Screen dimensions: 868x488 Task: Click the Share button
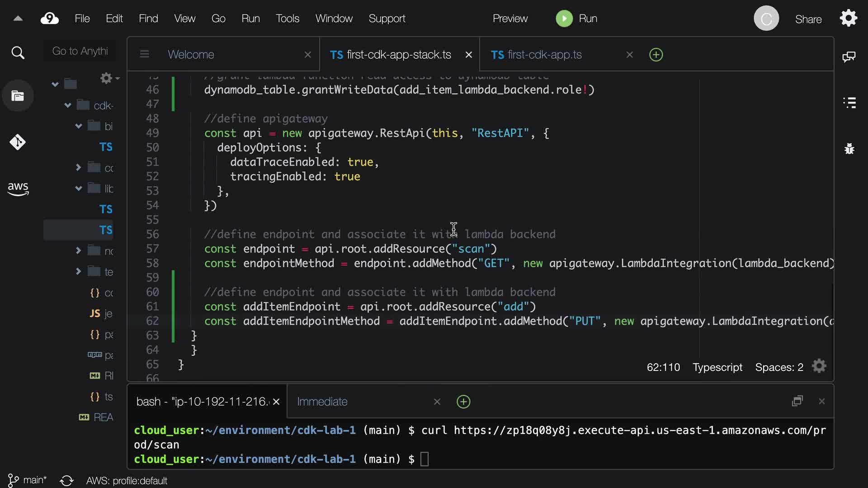tap(808, 19)
